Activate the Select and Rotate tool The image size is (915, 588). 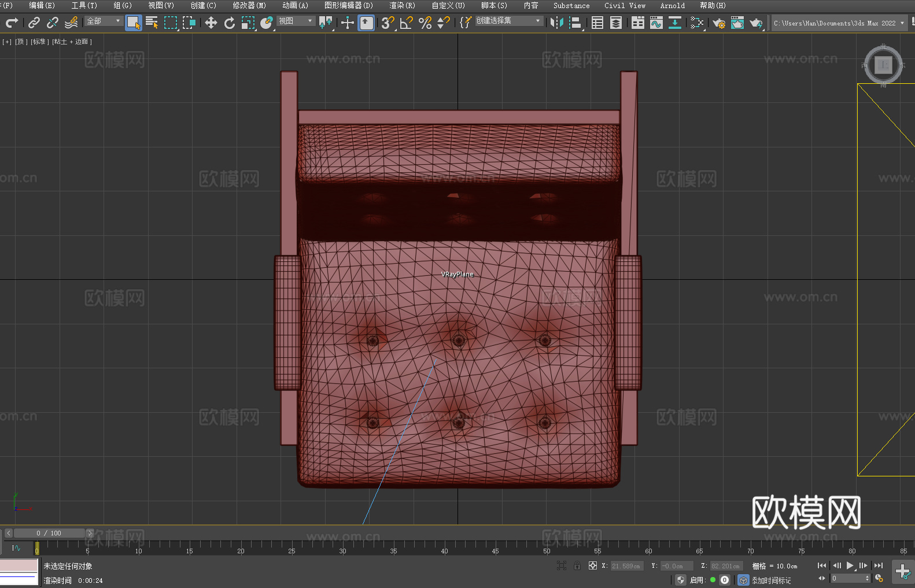(230, 23)
